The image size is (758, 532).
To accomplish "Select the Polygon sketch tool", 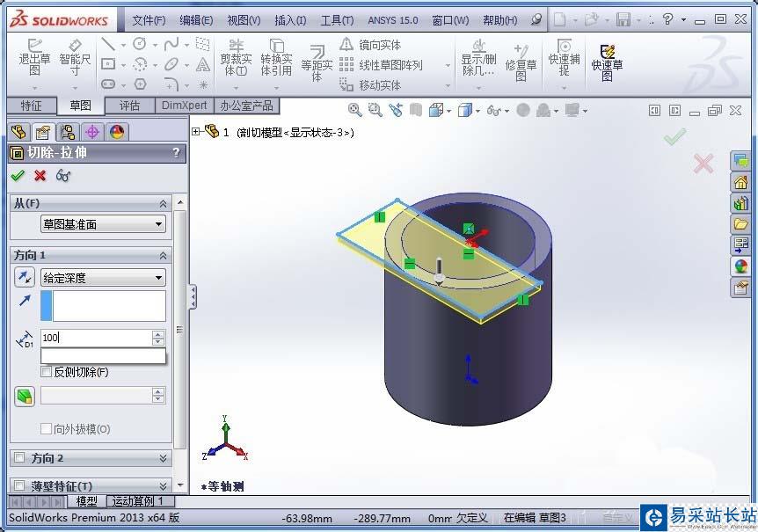I will (140, 84).
